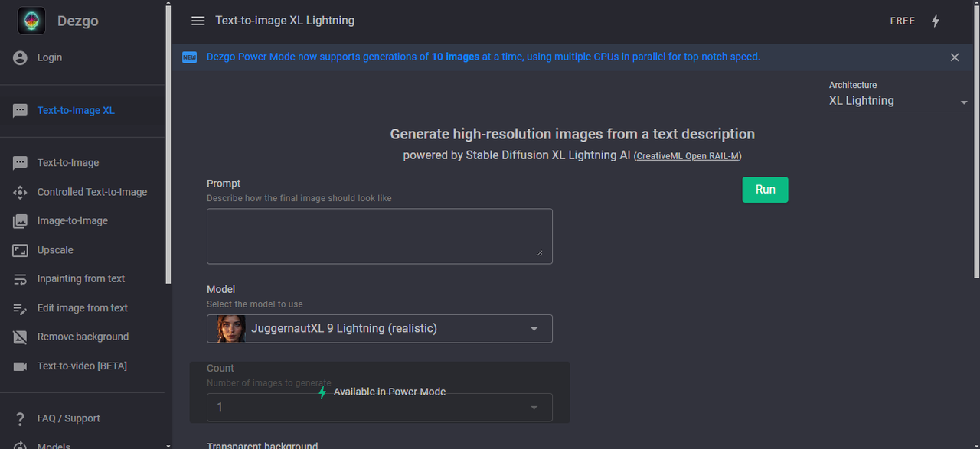
Task: Open the JuggernautXL 9 Lightning model dropdown
Action: tap(380, 329)
